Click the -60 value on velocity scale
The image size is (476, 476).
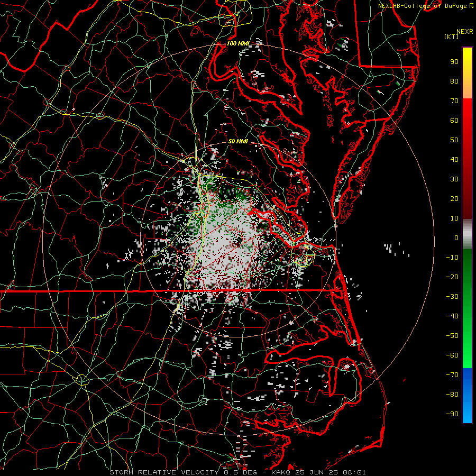tap(452, 355)
